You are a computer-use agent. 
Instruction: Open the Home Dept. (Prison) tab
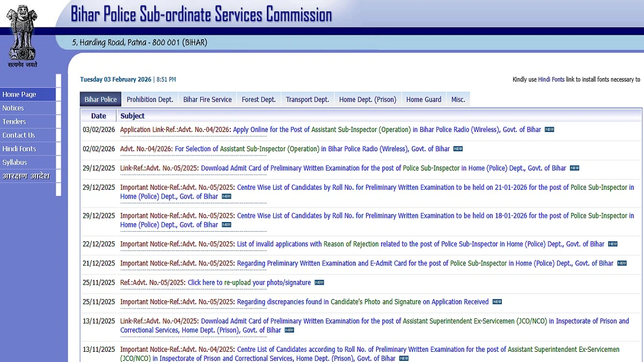pyautogui.click(x=367, y=99)
